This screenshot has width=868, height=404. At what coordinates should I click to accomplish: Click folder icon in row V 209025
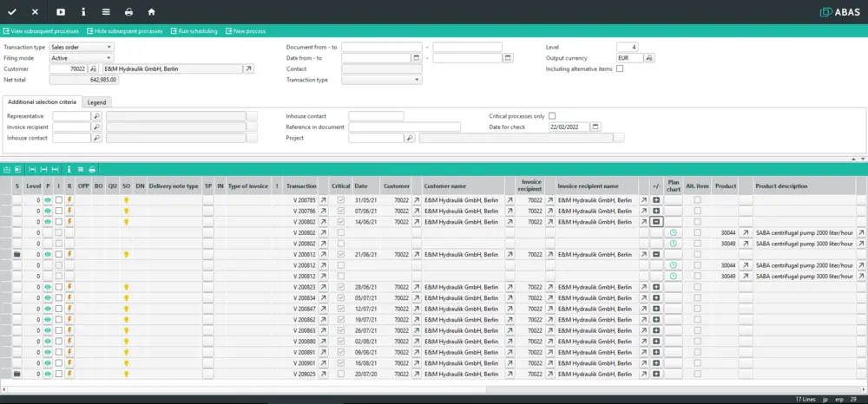tap(17, 375)
